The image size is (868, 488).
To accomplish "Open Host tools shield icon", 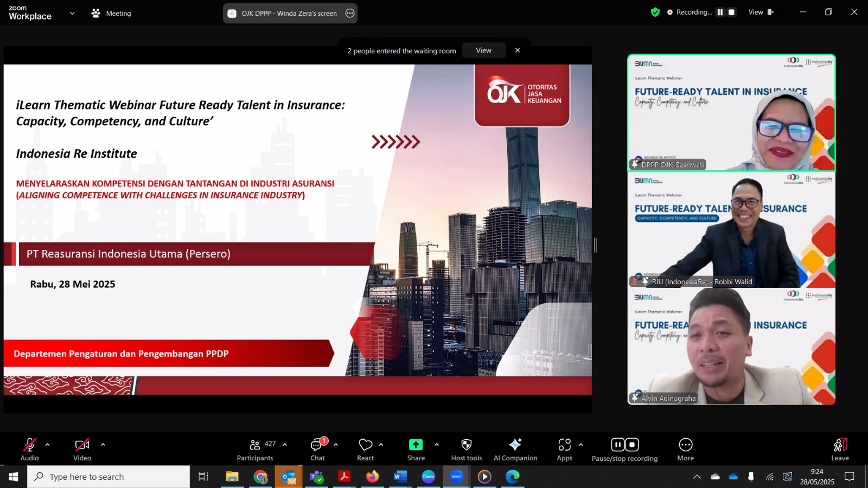I will pos(466,445).
